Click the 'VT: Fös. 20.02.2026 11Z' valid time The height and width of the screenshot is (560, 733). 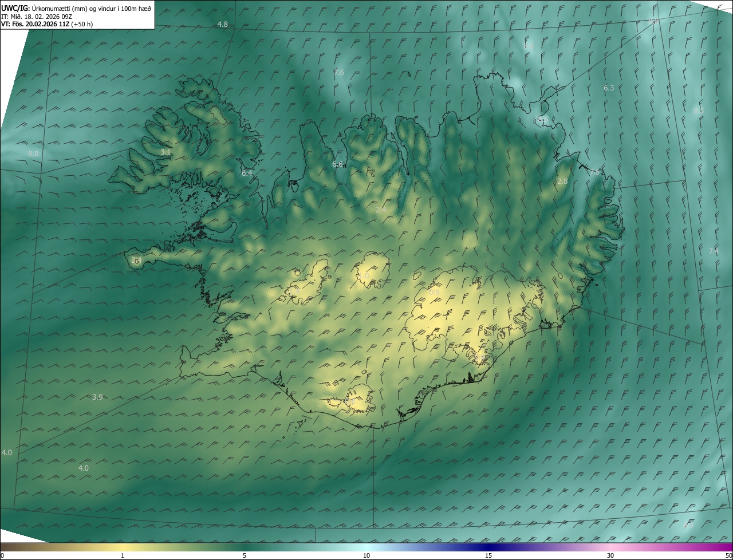[35, 24]
